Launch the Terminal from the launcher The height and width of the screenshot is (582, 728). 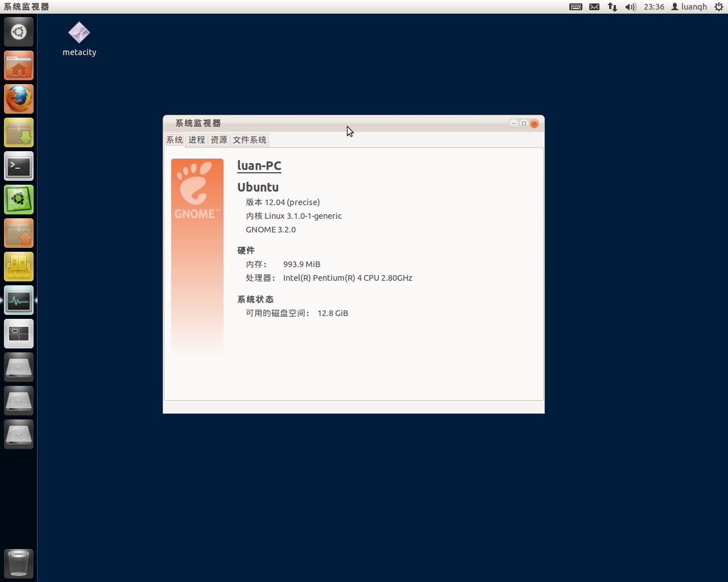(x=19, y=166)
